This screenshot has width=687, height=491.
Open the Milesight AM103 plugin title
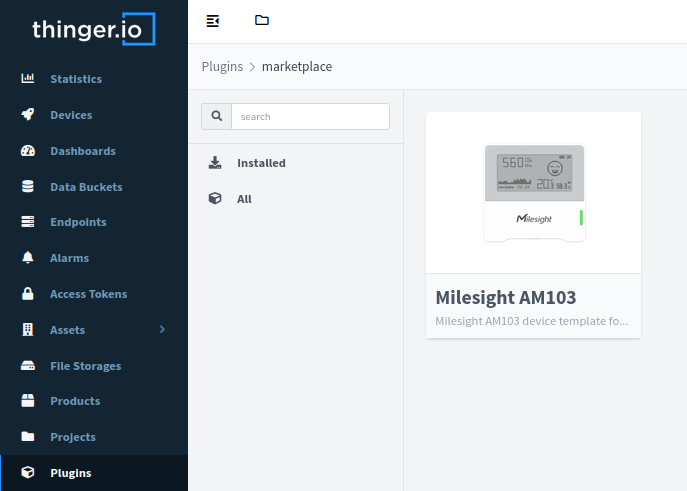click(x=506, y=298)
